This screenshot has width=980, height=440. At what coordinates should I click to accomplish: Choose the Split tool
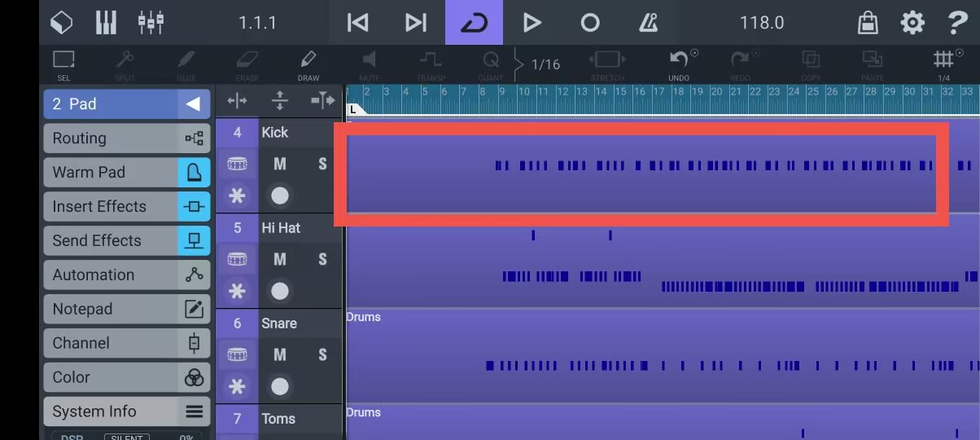[125, 64]
